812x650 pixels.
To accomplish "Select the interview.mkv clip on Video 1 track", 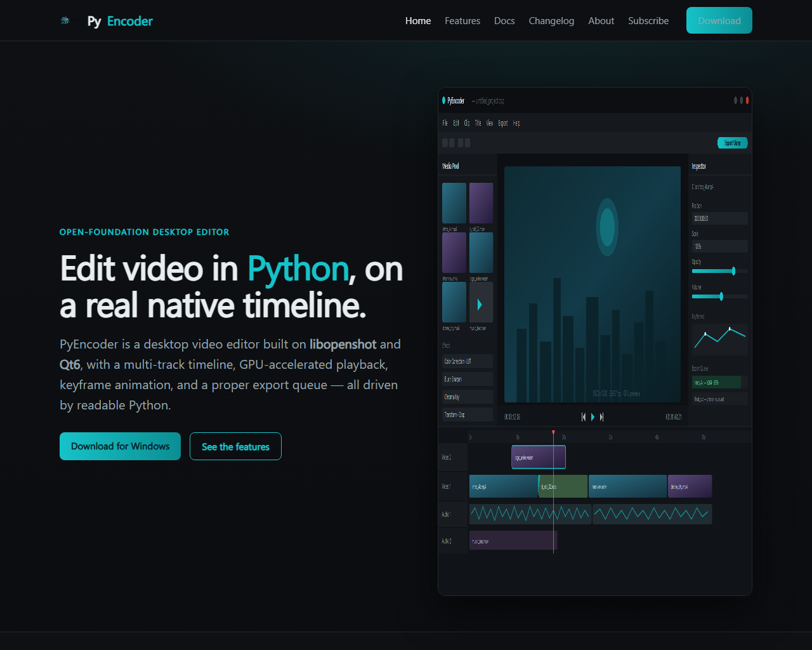I will [x=628, y=486].
